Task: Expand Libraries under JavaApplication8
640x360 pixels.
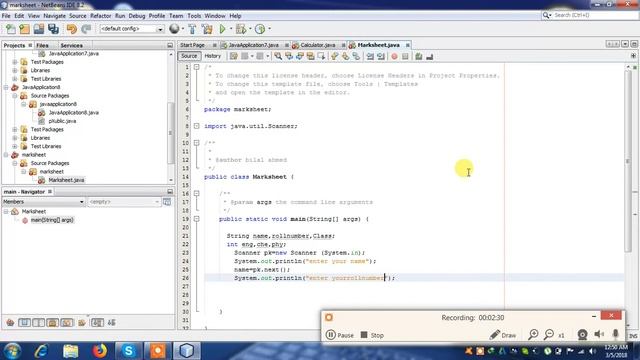Action: click(15, 138)
